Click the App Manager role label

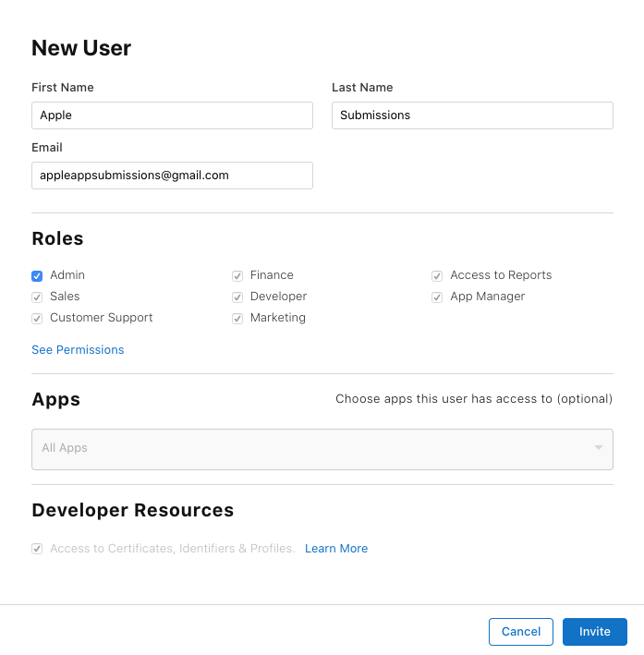(x=487, y=297)
